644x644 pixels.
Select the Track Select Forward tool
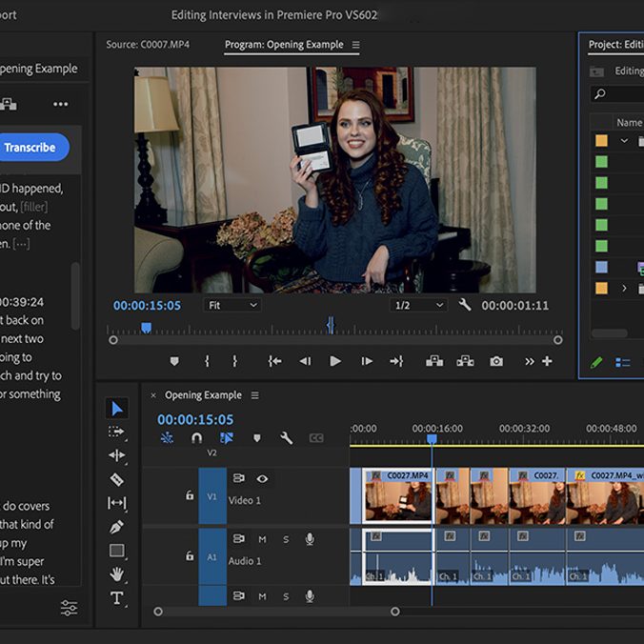tap(116, 432)
